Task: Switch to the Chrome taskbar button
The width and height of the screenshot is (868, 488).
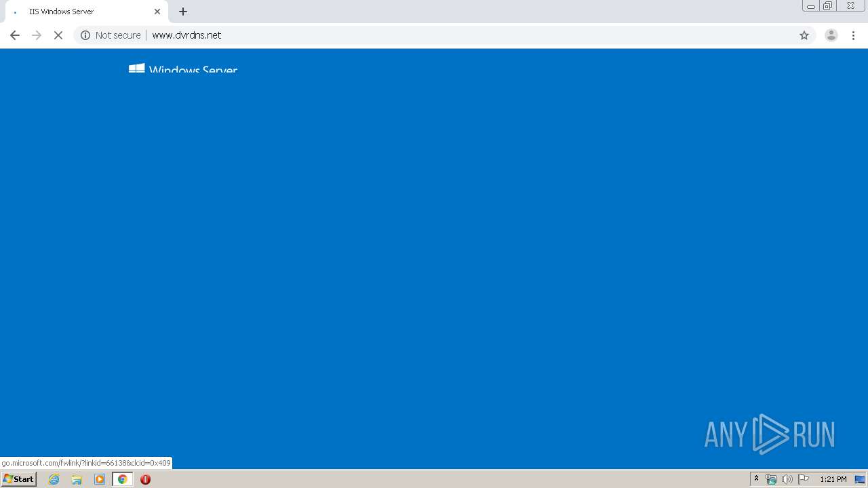Action: [x=122, y=479]
